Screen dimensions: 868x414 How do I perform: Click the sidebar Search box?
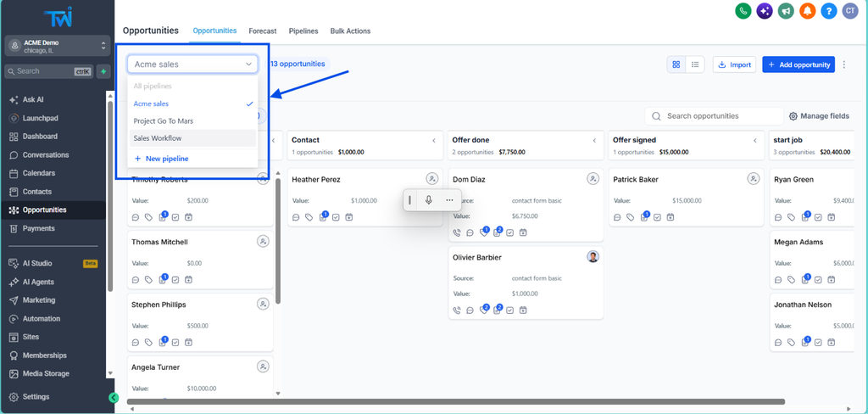(x=49, y=71)
